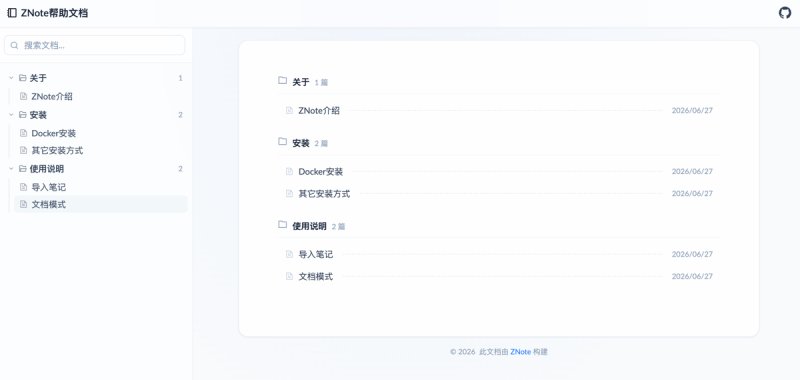Viewport: 800px width, 380px height.
Task: Open 导入笔记 article in main list
Action: (315, 254)
